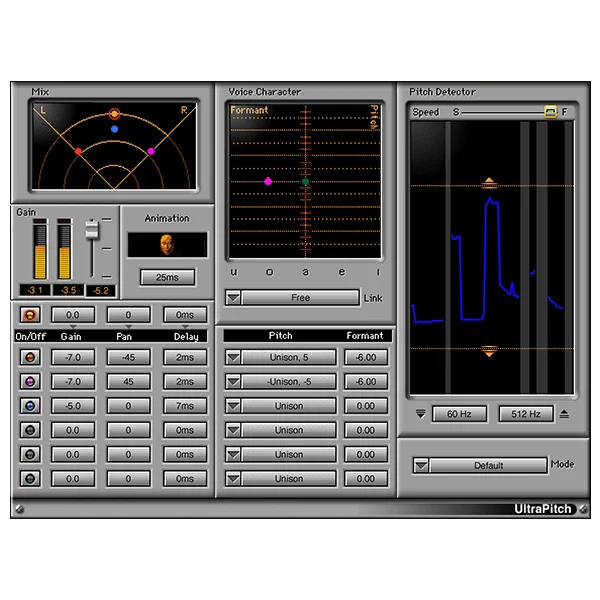Click the -5.0 gain field
This screenshot has width=600, height=600.
coord(73,406)
